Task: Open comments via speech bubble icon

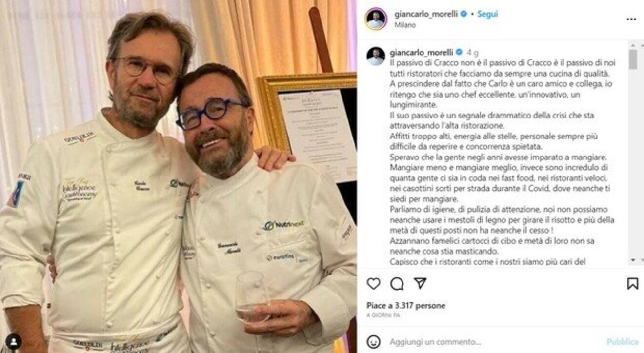Action: coord(397,283)
